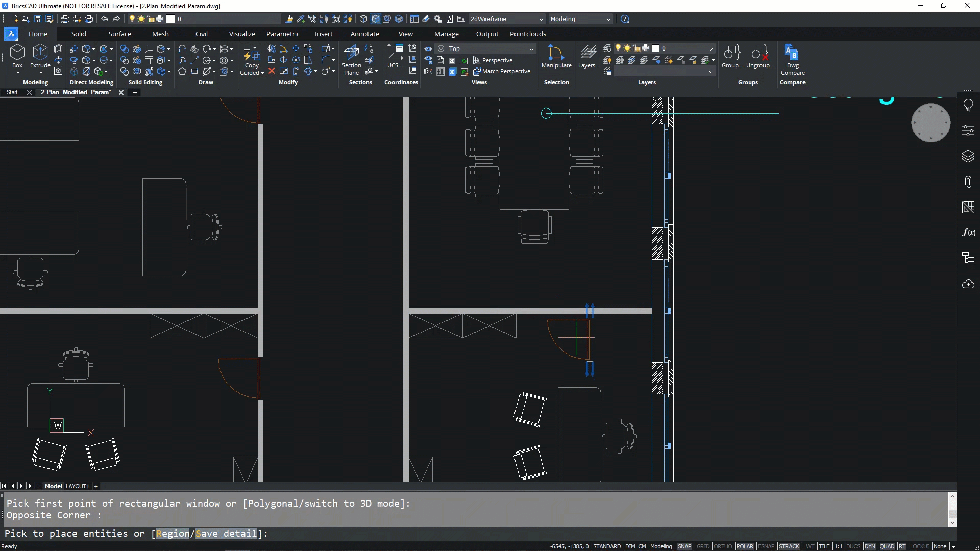
Task: Expand the 2dWireframe visual style dropdown
Action: [x=541, y=19]
